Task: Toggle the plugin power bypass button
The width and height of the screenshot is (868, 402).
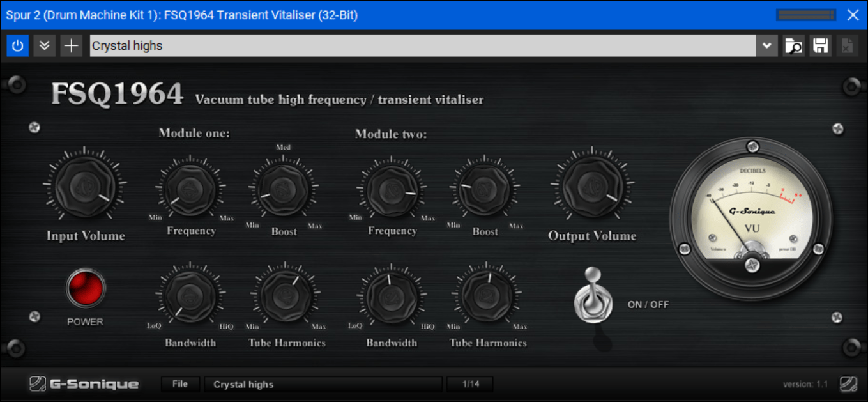Action: (17, 46)
